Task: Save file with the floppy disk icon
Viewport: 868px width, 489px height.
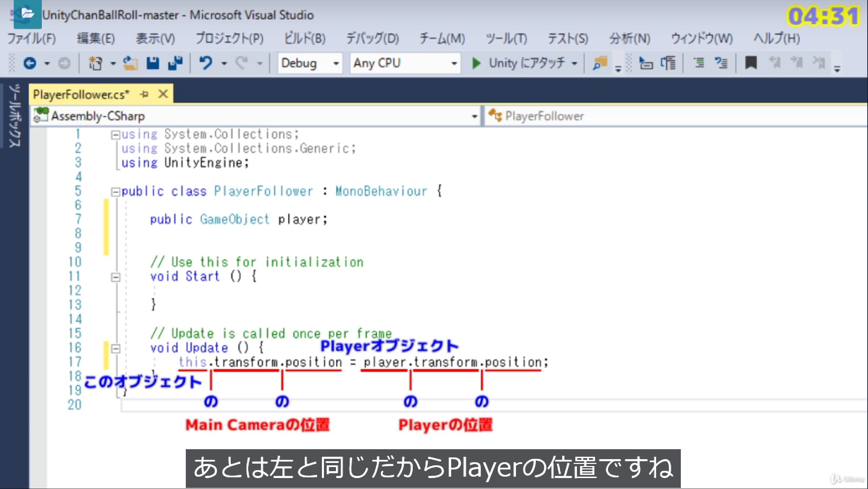Action: click(153, 63)
